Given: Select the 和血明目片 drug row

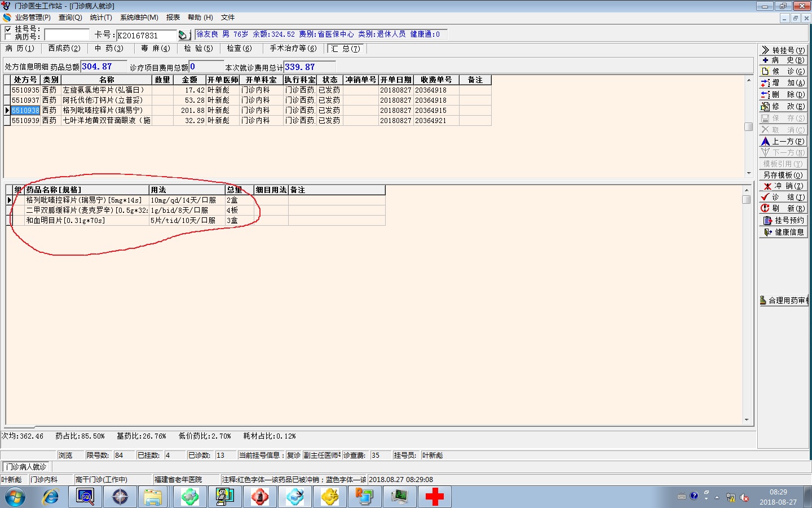Looking at the screenshot, I should tap(196, 221).
